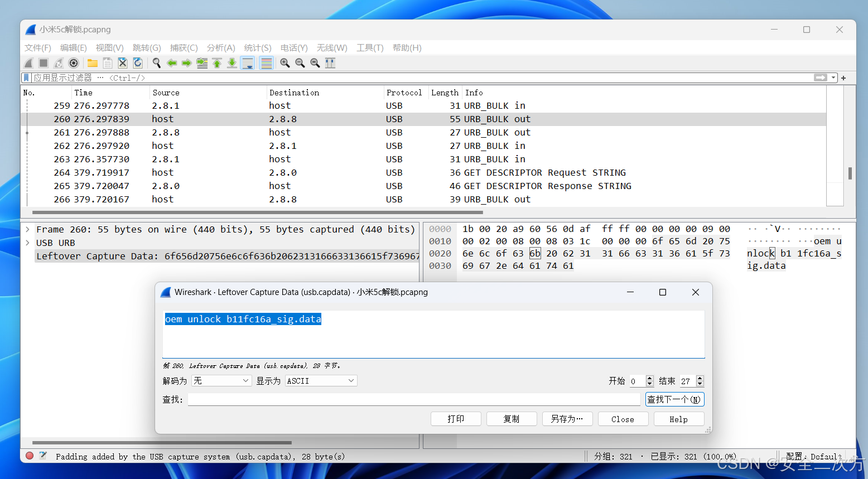
Task: Close this capture file icon
Action: [x=123, y=63]
